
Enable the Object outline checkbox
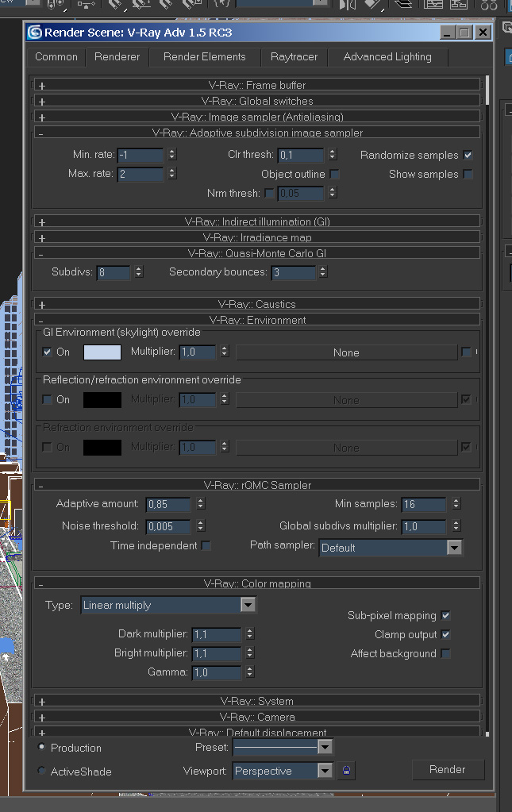(334, 174)
